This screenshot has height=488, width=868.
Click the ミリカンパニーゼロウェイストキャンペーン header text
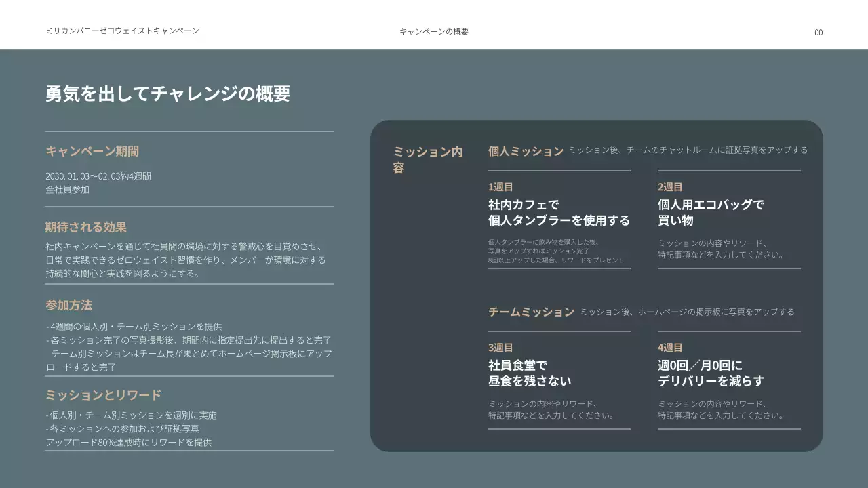[122, 30]
